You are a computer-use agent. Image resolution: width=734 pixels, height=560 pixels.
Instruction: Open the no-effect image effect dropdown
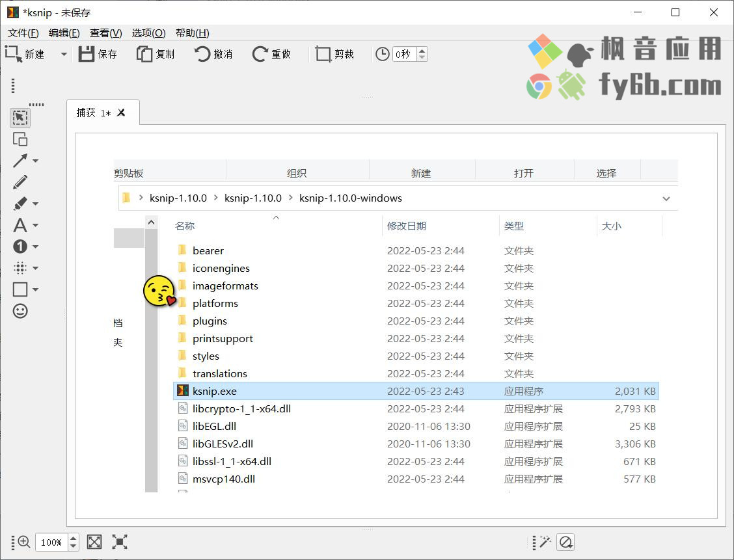565,542
